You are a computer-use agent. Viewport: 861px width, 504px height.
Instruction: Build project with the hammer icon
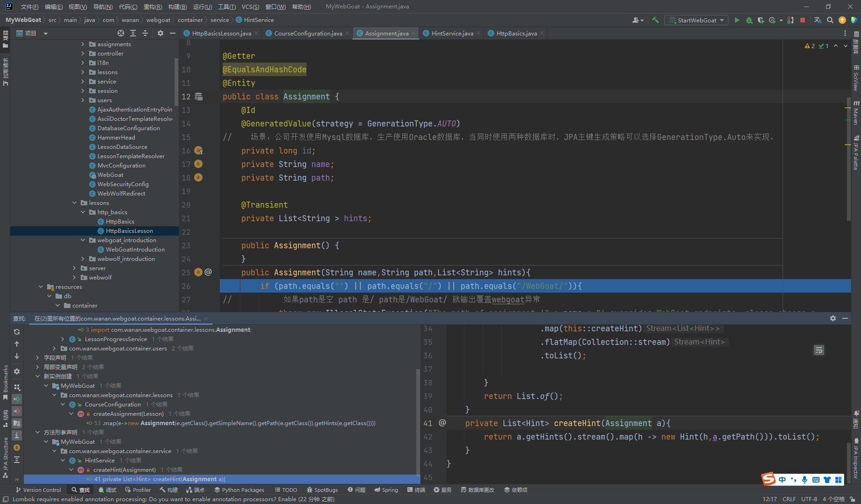click(655, 20)
